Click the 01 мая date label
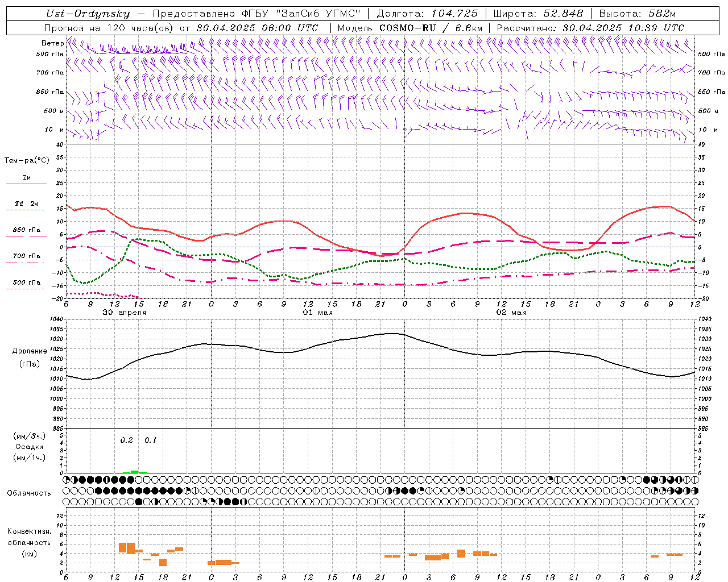728x582 pixels. coord(317,313)
